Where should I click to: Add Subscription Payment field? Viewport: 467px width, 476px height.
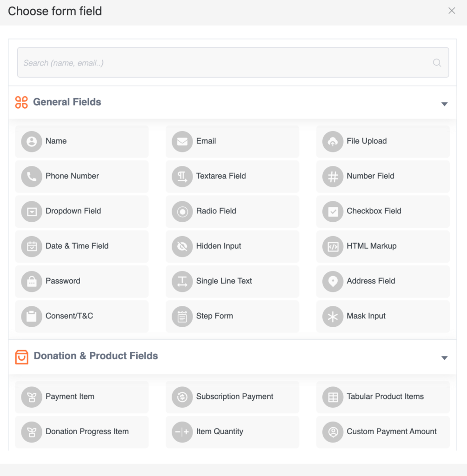coord(233,397)
